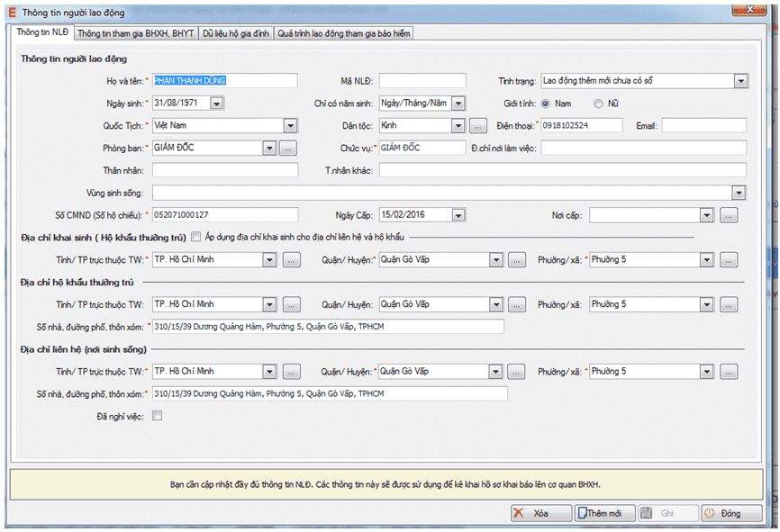Expand the Tình trạng dropdown
The image size is (780, 532).
click(739, 81)
